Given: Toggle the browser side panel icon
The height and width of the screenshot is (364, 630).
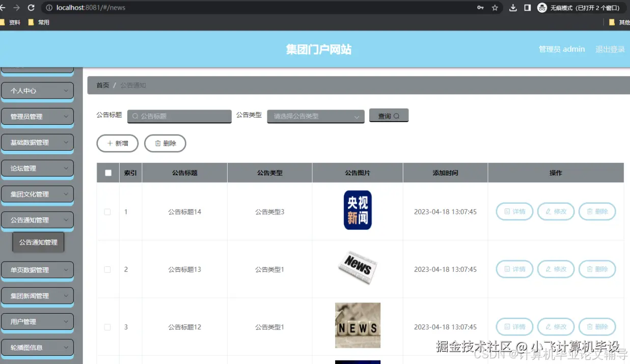Looking at the screenshot, I should 528,8.
